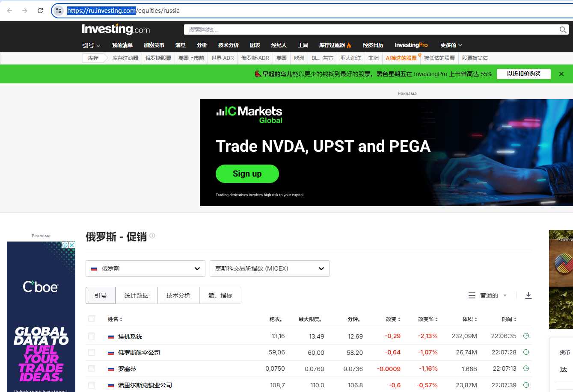Click the AdChoices icon on the Cboe ad
This screenshot has height=392, width=573.
tap(65, 245)
